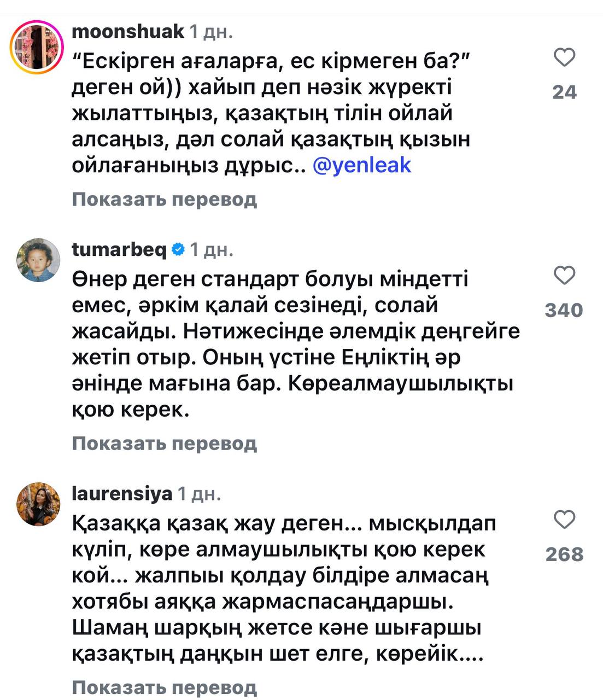Show translation of laurensiya's comment
The image size is (603, 700).
[164, 687]
